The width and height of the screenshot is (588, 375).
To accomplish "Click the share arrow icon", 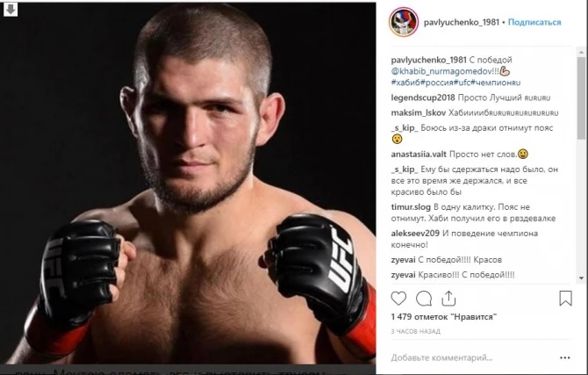I will click(x=448, y=299).
